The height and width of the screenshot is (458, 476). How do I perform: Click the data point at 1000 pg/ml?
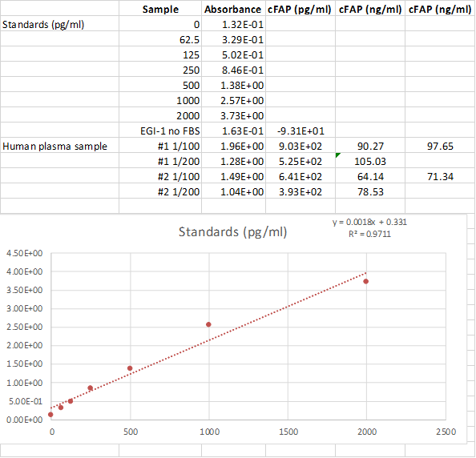[x=208, y=324]
